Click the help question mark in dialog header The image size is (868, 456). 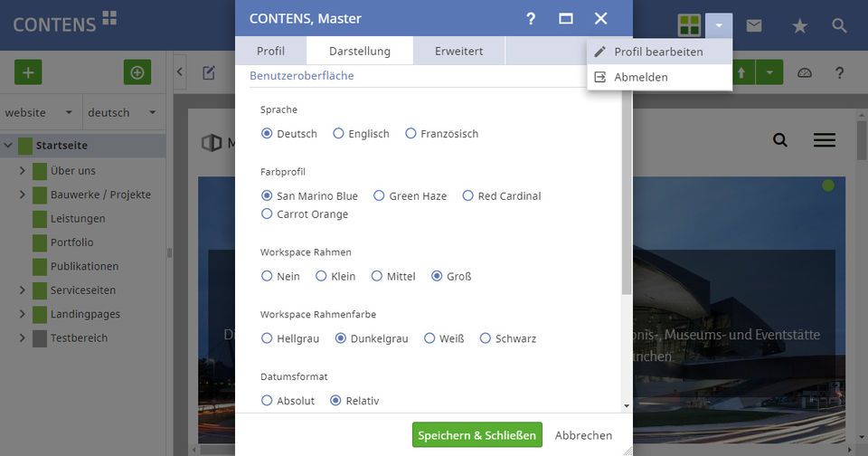click(x=531, y=19)
